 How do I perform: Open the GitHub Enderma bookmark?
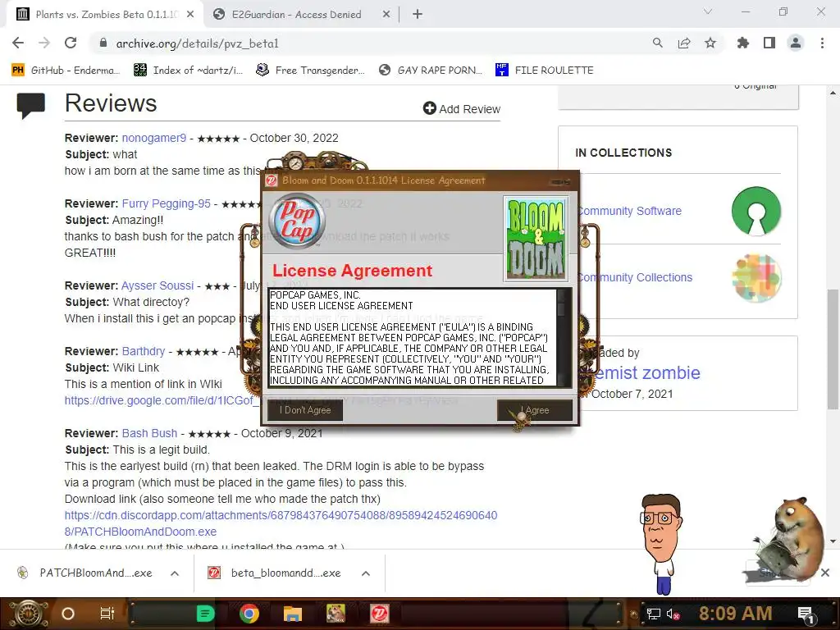[66, 71]
